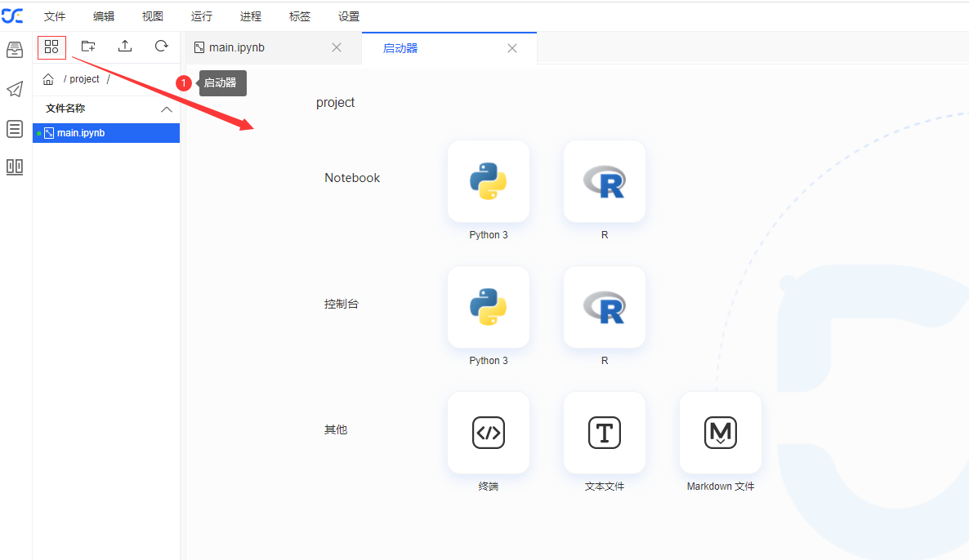Open the list panel in sidebar

pyautogui.click(x=15, y=128)
